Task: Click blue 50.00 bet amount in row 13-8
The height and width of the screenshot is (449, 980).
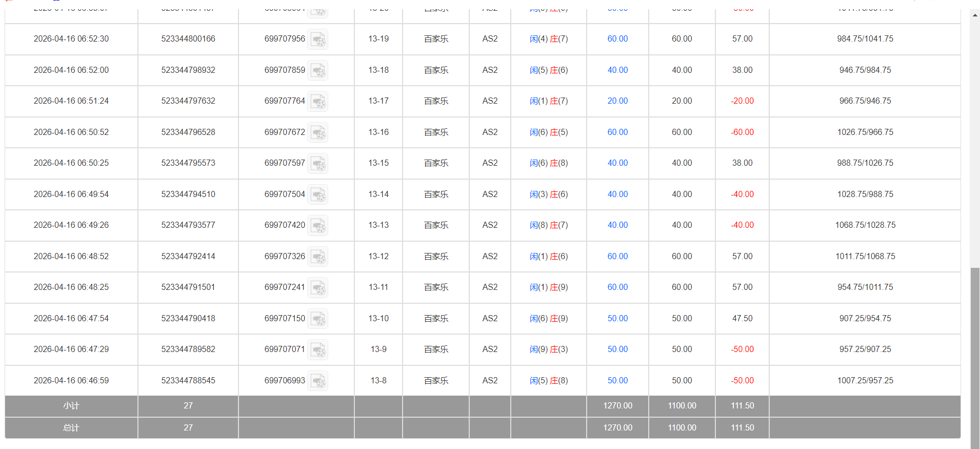Action: coord(617,381)
